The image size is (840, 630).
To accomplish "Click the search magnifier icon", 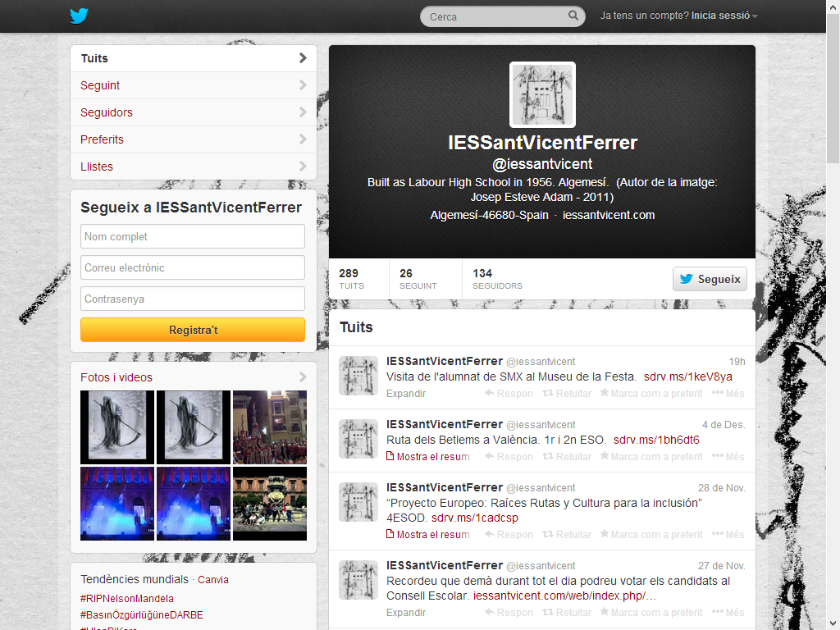I will (573, 16).
